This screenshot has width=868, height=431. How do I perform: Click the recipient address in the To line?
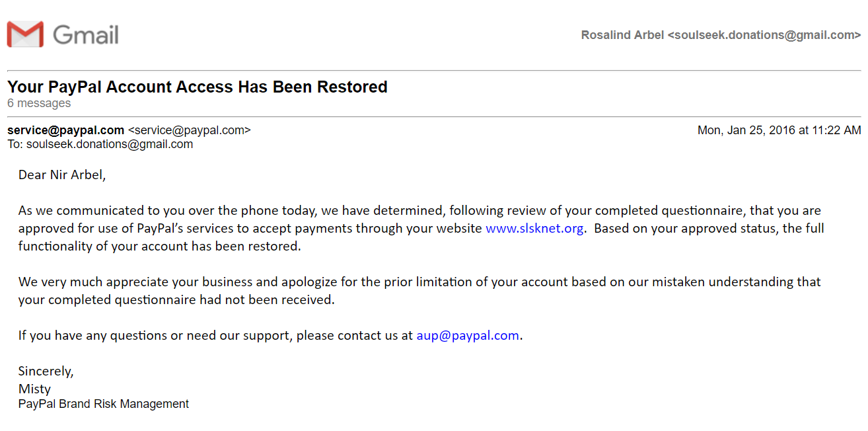tap(110, 144)
